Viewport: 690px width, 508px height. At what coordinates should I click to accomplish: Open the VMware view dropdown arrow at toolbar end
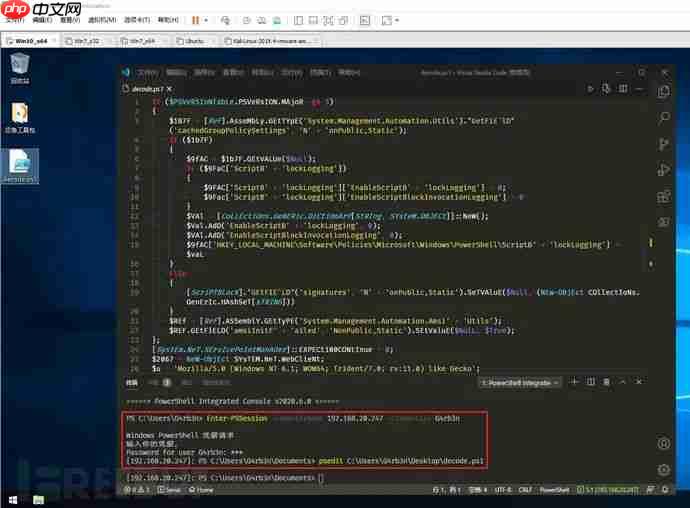tap(397, 20)
